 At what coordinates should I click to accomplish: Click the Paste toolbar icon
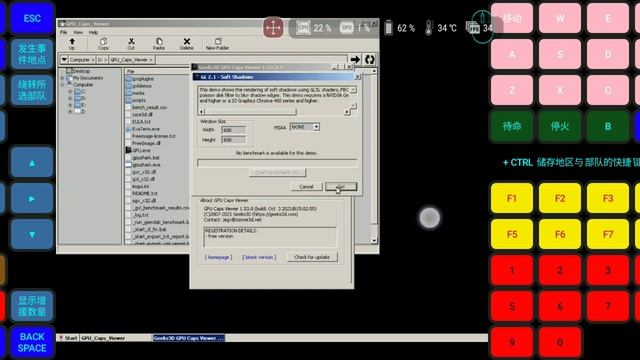159,44
